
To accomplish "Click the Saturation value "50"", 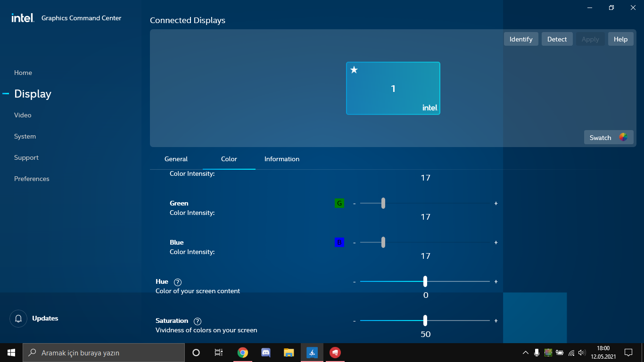I will [426, 334].
